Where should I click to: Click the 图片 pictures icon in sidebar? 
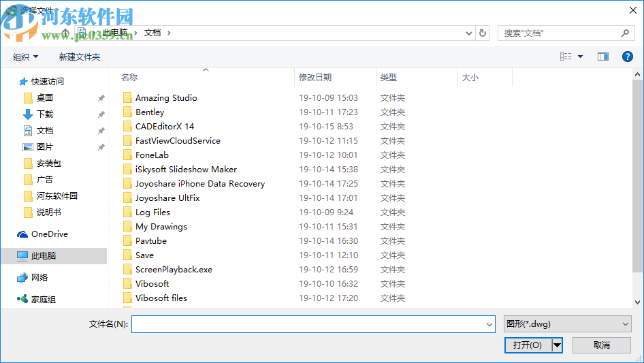click(27, 146)
